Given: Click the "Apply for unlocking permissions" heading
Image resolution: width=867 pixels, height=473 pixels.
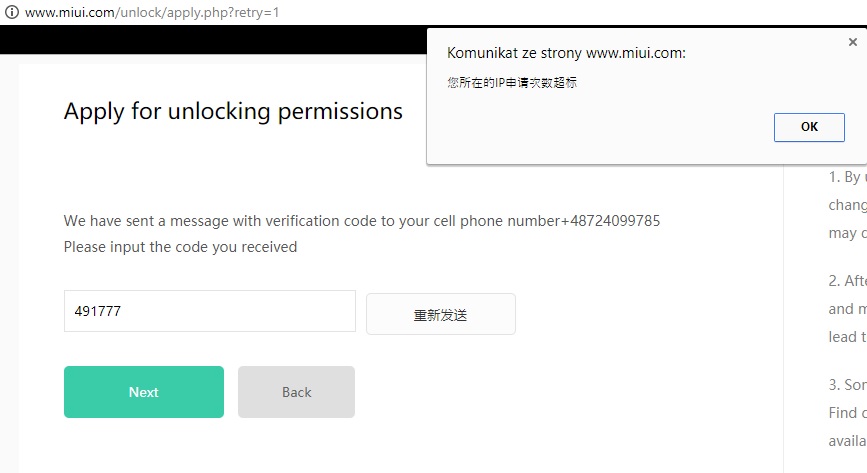Looking at the screenshot, I should [233, 111].
